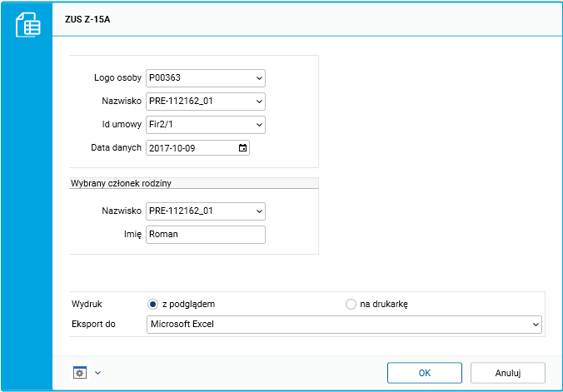Screen dimensions: 563x392
Task: Click the settings gear icon at bottom left
Action: 80,372
